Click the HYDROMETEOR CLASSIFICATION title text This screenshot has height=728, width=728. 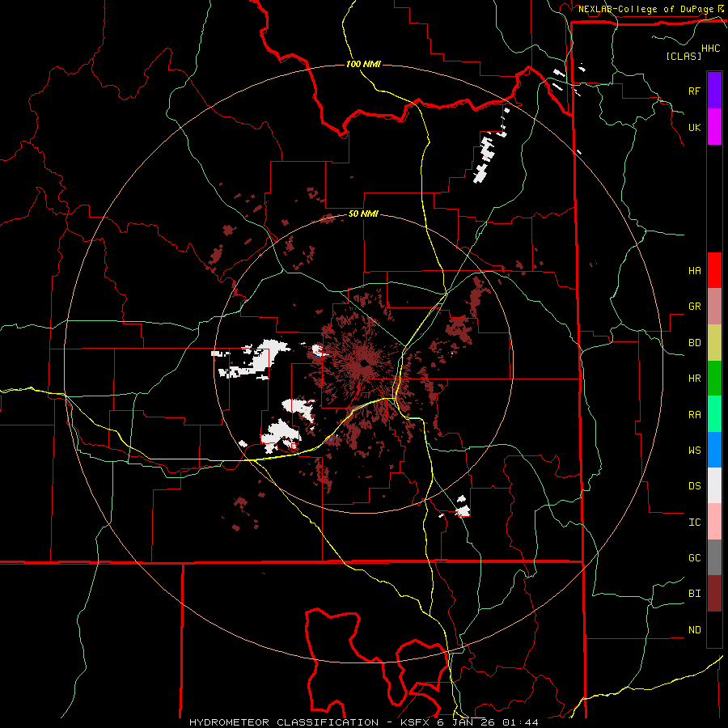pyautogui.click(x=284, y=722)
